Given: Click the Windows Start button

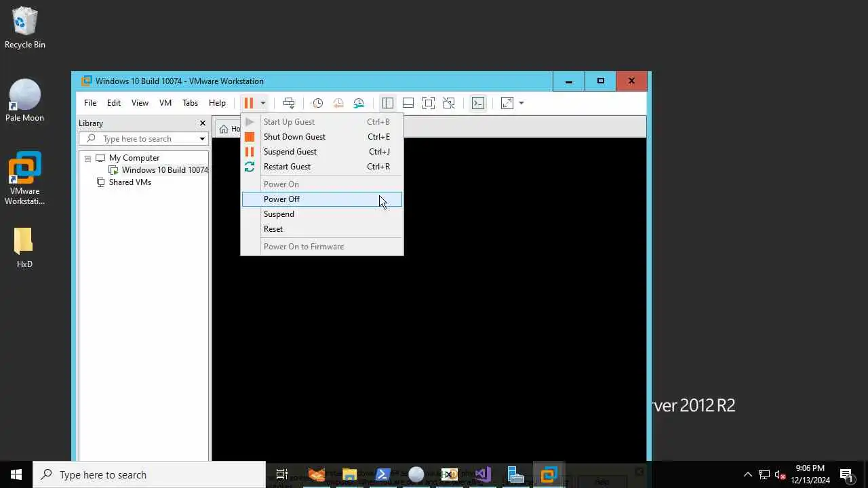Looking at the screenshot, I should coord(16,474).
